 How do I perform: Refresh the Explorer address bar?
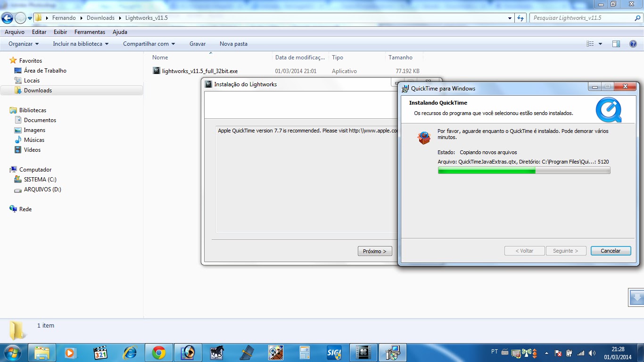(x=520, y=18)
